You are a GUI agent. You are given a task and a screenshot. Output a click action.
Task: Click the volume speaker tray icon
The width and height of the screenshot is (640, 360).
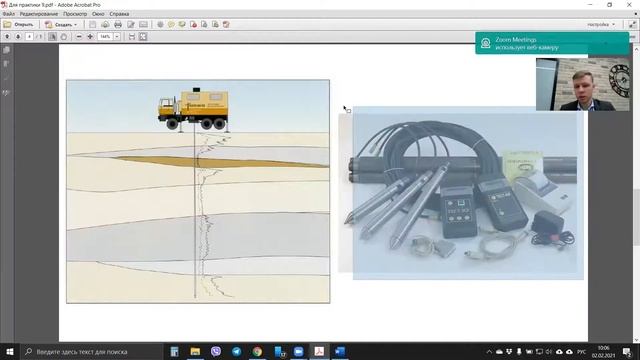[549, 351]
